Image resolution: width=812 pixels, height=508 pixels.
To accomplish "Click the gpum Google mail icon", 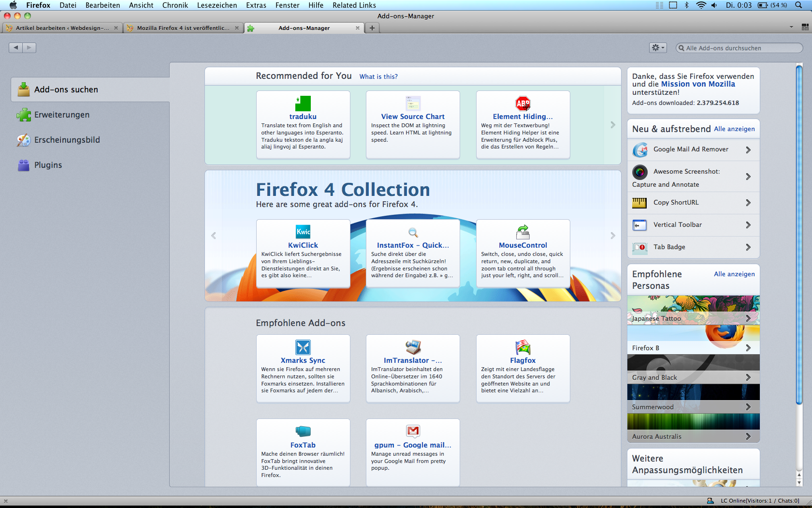I will pos(413,431).
